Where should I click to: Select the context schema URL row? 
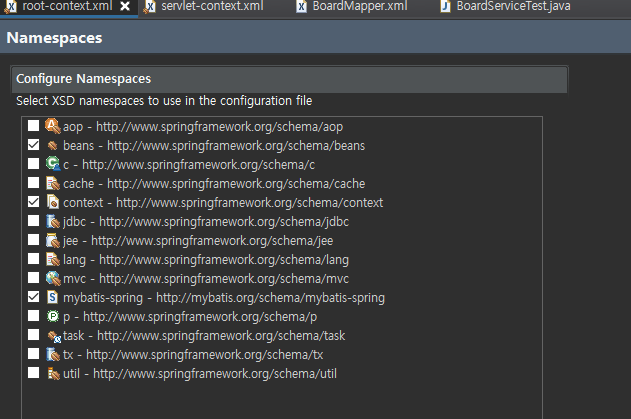pos(223,202)
